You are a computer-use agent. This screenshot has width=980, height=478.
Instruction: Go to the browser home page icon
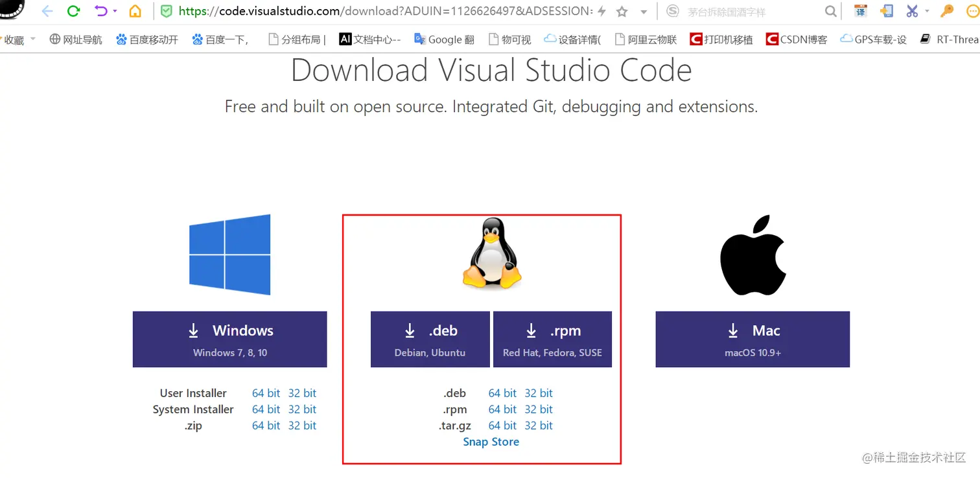135,11
